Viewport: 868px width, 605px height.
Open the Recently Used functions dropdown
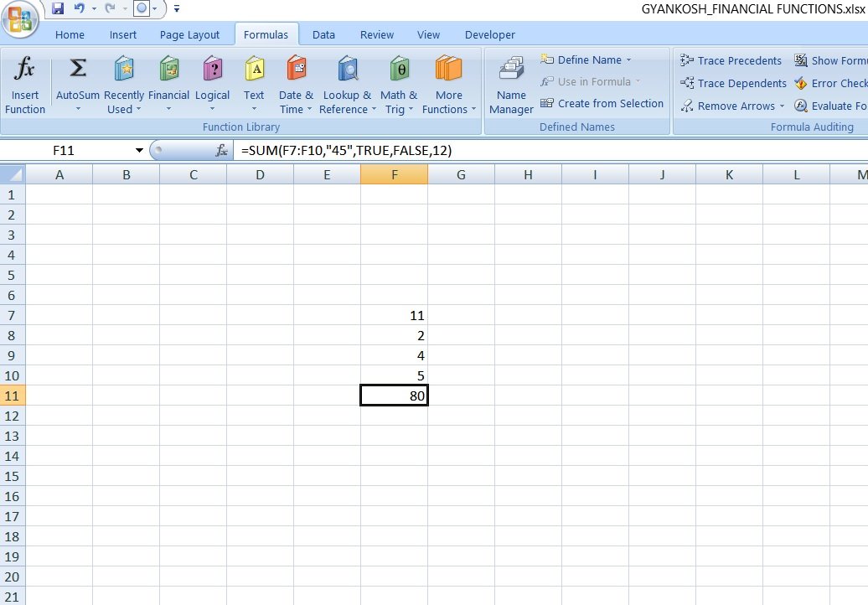tap(123, 83)
